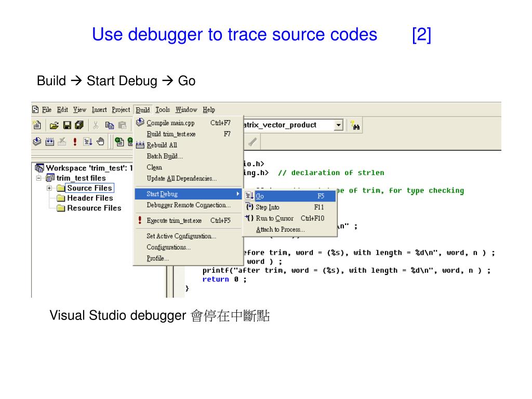Click the Paste clipboard icon
Image resolution: width=532 pixels, height=399 pixels.
pos(123,126)
